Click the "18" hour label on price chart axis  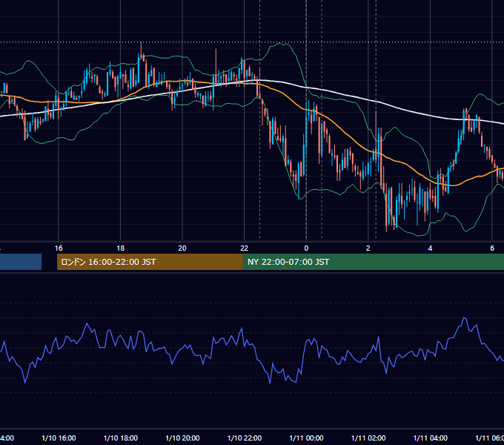pyautogui.click(x=121, y=248)
